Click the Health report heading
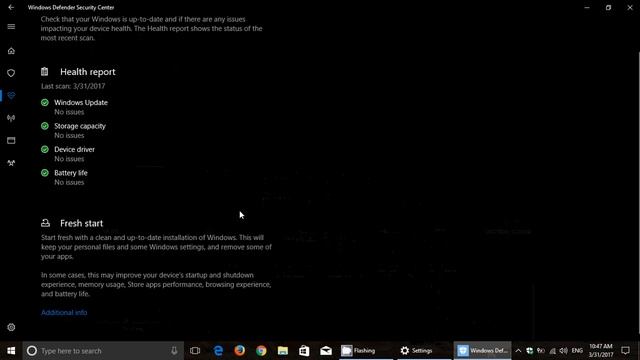This screenshot has height=360, width=640. click(88, 72)
